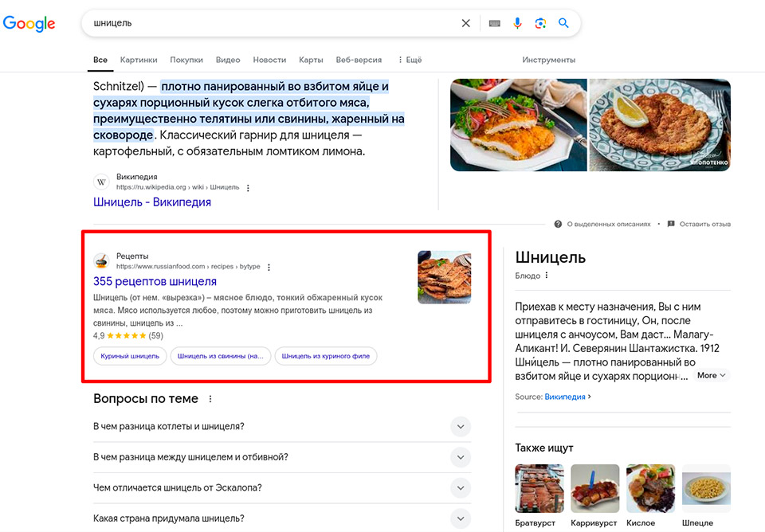This screenshot has width=765, height=532.
Task: Open the chicken schnitzel photo on white plate
Action: click(x=518, y=125)
